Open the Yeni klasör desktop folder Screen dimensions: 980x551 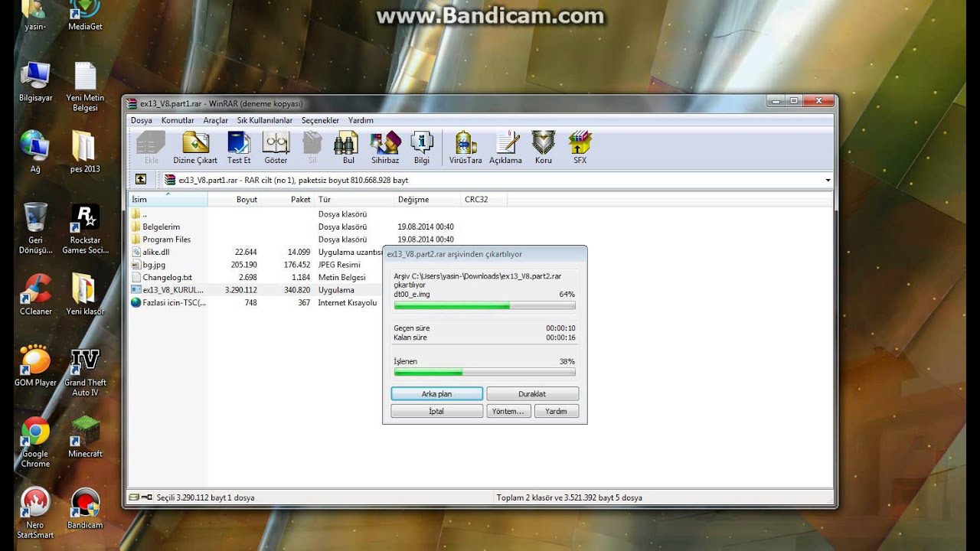pyautogui.click(x=85, y=295)
